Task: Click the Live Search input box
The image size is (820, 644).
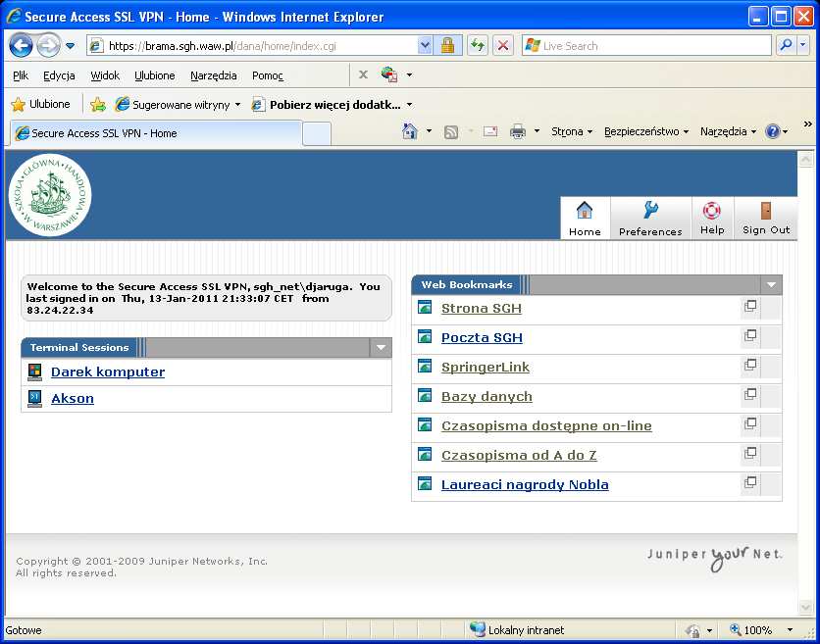Action: tap(646, 46)
